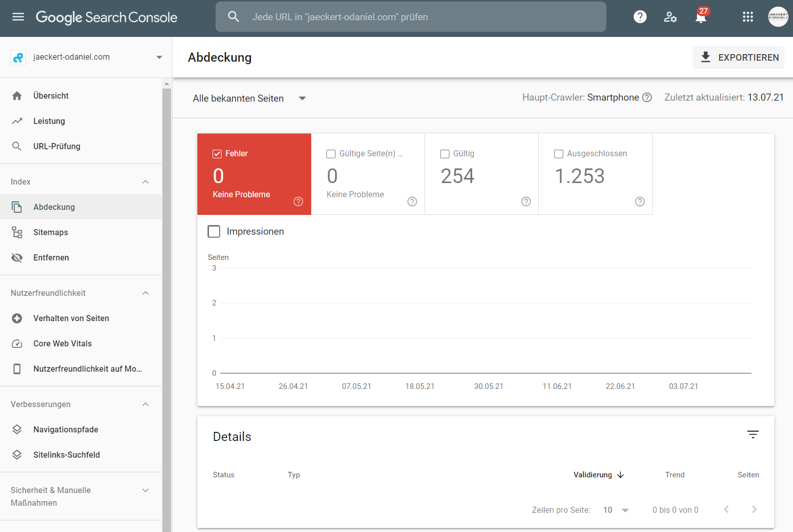Click the URL-Prüfung magnifier icon
This screenshot has height=532, width=793.
17,146
